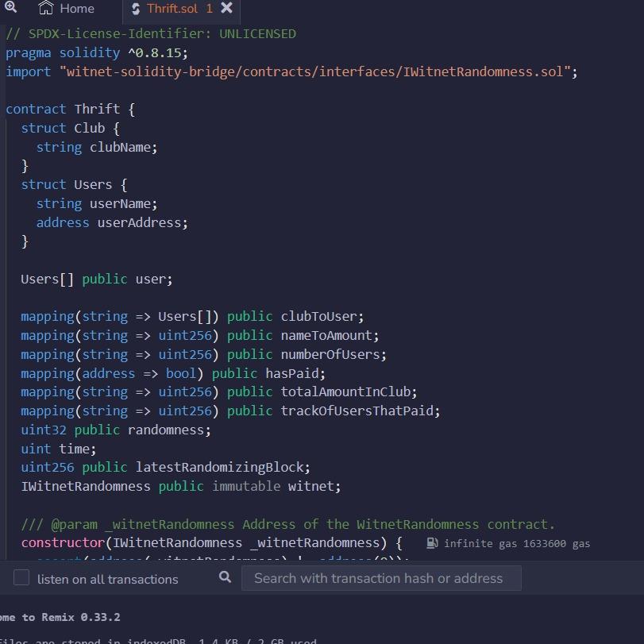Close the Thrift.sol editor tab
The width and height of the screenshot is (644, 644).
point(226,8)
